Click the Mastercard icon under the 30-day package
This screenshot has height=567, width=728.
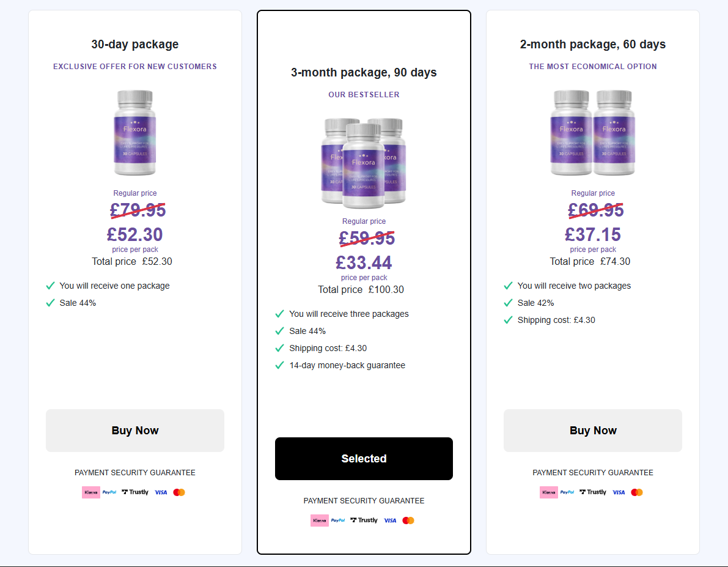179,492
